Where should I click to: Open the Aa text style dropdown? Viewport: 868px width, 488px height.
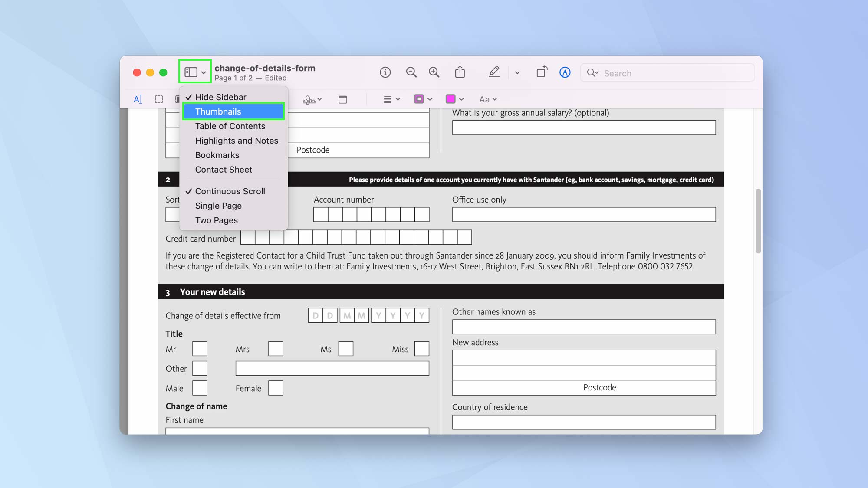point(487,99)
